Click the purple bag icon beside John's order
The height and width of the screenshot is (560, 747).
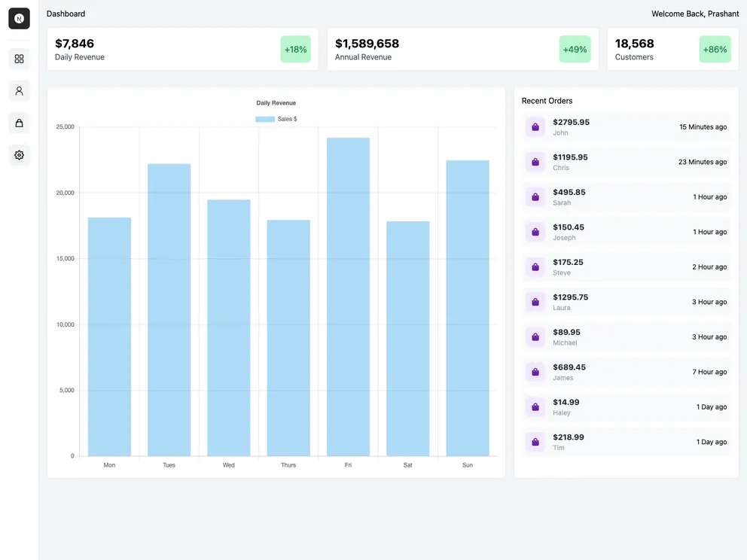[x=535, y=127]
